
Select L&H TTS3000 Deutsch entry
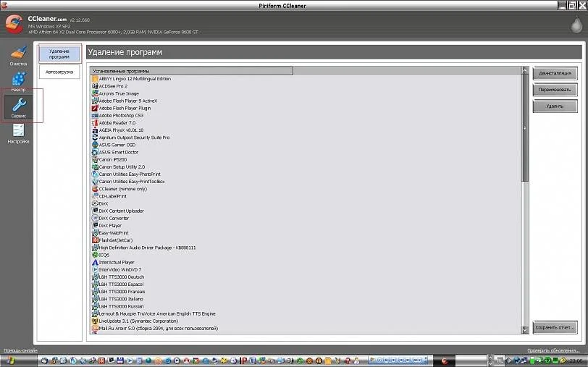pyautogui.click(x=122, y=277)
